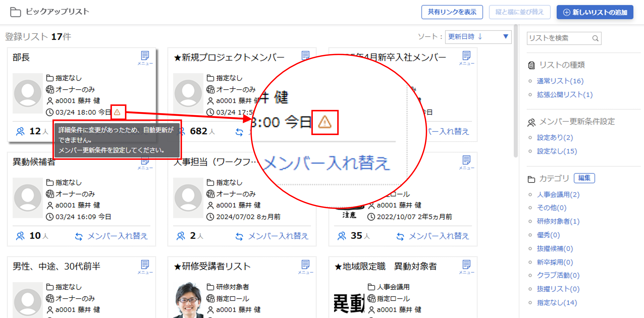Click 新しいリストの追加 button
Screen dimensions: 644x318
(x=595, y=12)
